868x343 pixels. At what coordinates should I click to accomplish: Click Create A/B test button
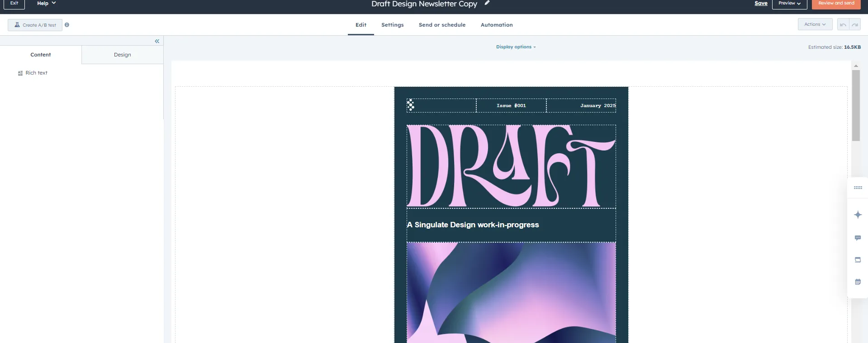coord(35,25)
